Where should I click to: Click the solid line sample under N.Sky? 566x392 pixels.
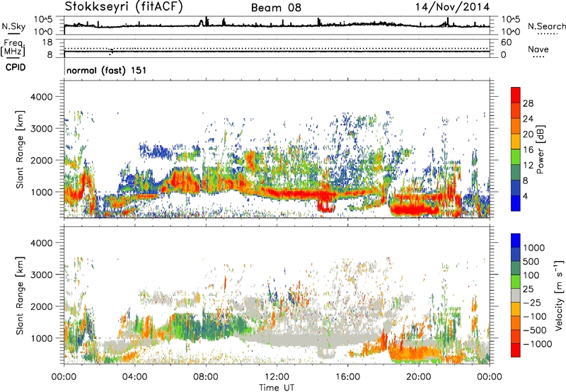14,34
